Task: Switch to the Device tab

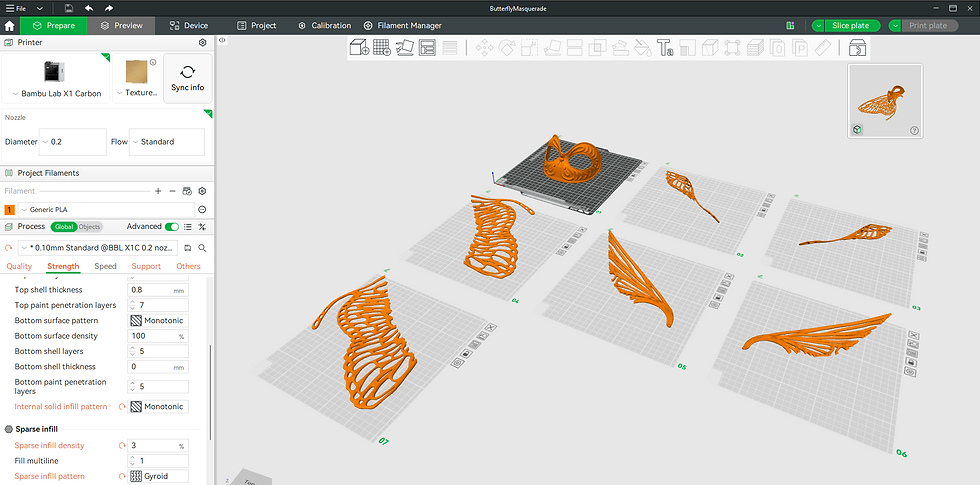Action: (189, 26)
